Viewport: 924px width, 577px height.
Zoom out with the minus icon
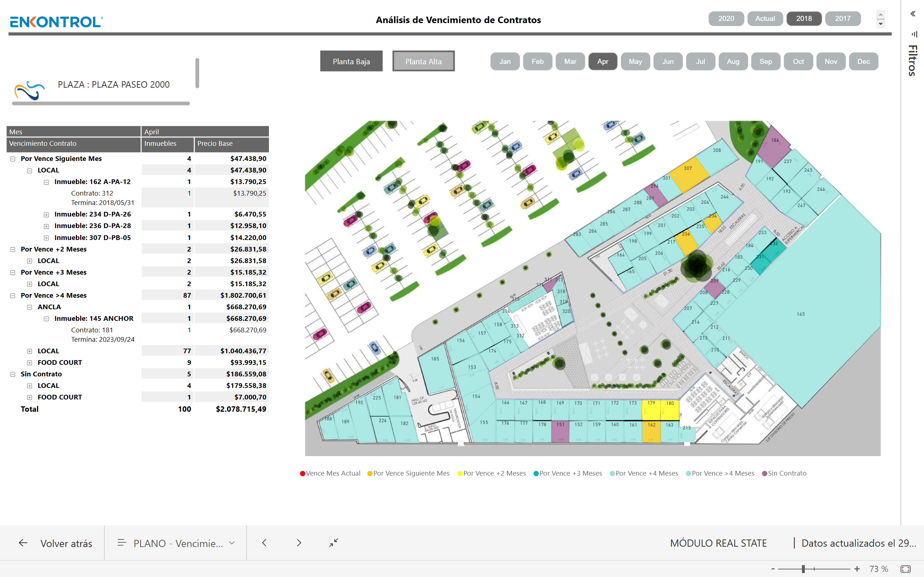click(773, 569)
